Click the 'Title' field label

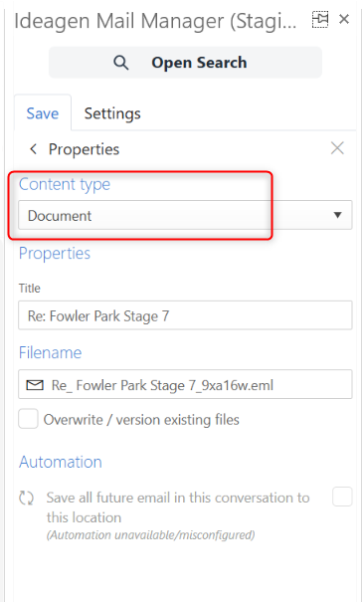pyautogui.click(x=30, y=288)
